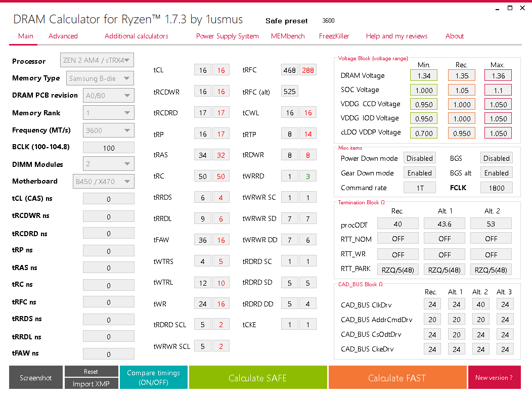
Task: Click Command rate 1T value
Action: [420, 188]
